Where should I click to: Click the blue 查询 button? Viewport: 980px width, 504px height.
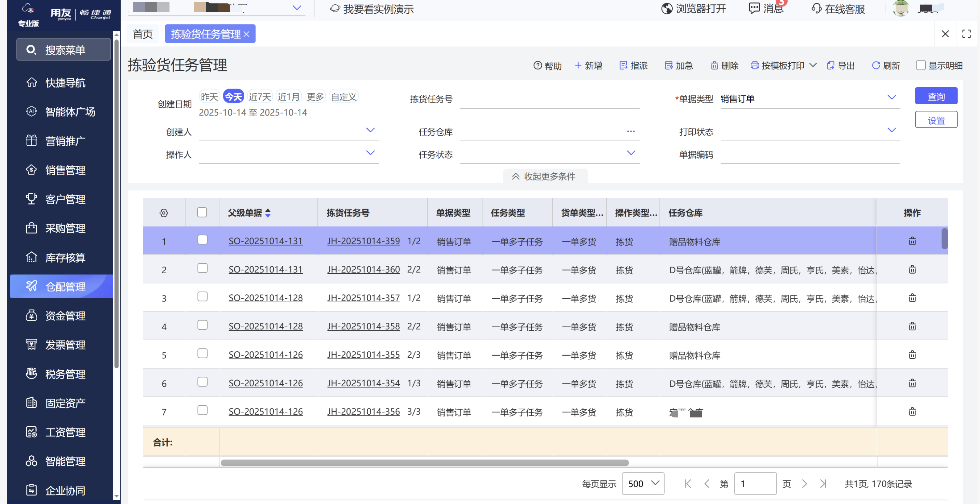(x=936, y=96)
